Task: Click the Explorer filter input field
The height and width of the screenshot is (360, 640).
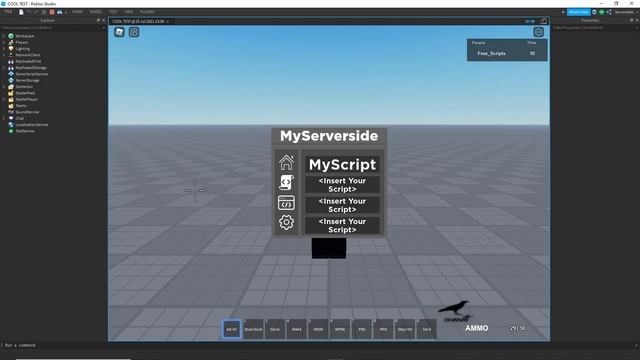Action: (x=53, y=28)
